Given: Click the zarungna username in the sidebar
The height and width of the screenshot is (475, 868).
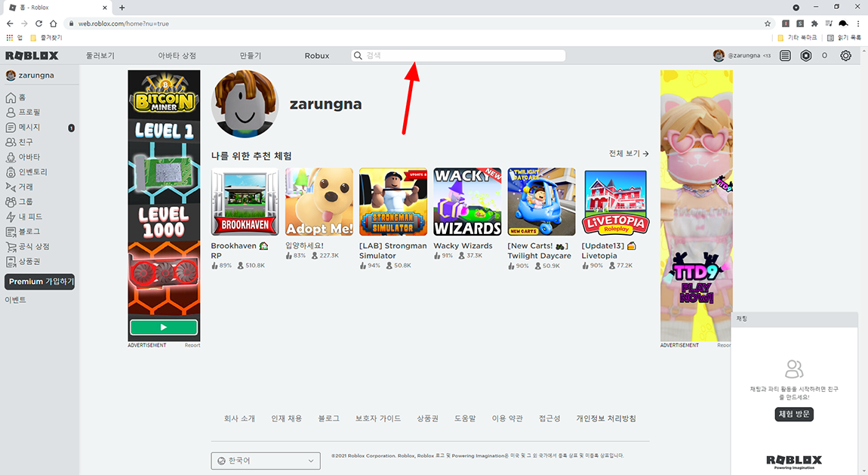Looking at the screenshot, I should (x=36, y=76).
